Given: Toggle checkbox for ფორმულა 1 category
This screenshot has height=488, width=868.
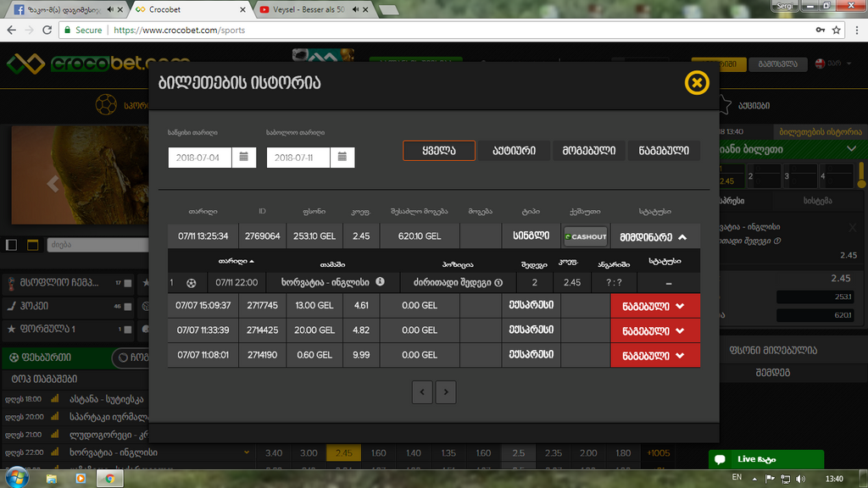Looking at the screenshot, I should tap(128, 330).
